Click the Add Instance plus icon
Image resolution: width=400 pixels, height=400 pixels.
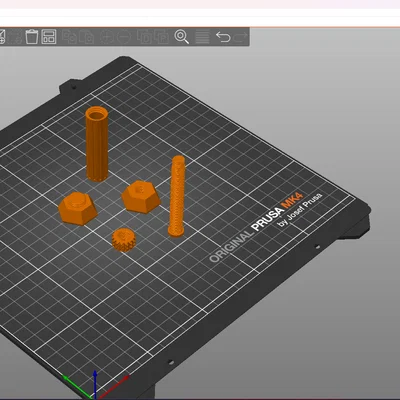107,37
